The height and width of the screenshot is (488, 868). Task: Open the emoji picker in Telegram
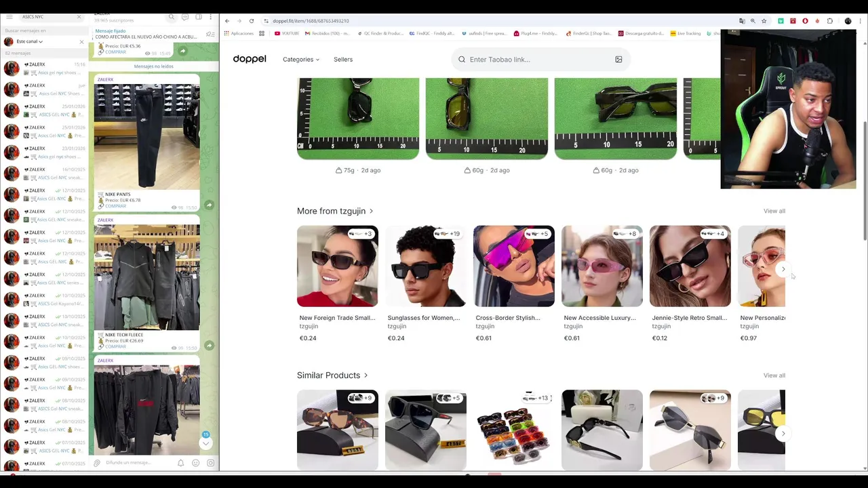tap(195, 463)
